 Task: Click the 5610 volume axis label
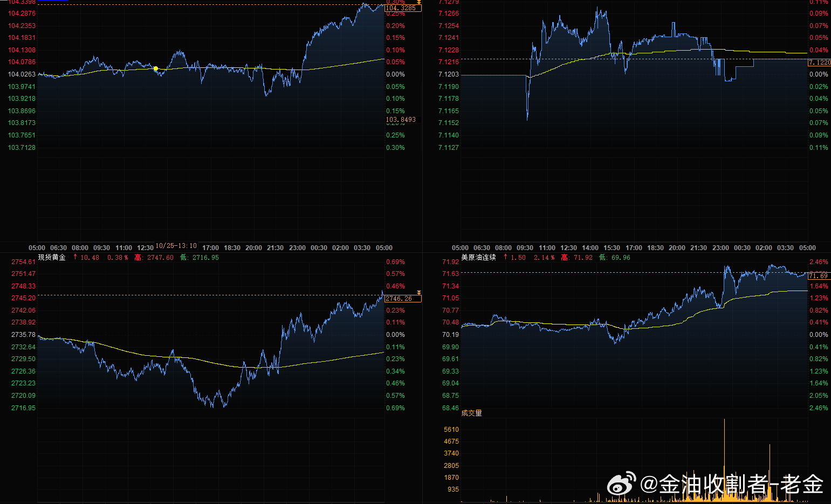pyautogui.click(x=451, y=430)
